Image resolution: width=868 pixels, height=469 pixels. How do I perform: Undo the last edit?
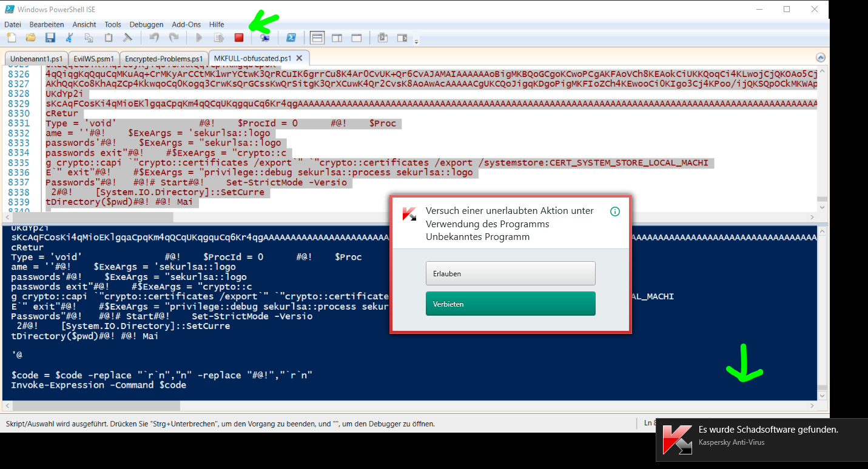click(154, 38)
